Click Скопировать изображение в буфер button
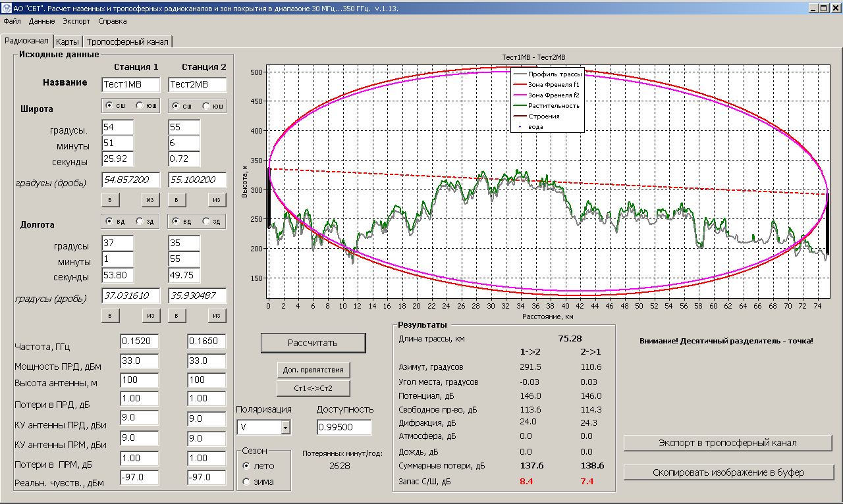The image size is (843, 504). (728, 472)
